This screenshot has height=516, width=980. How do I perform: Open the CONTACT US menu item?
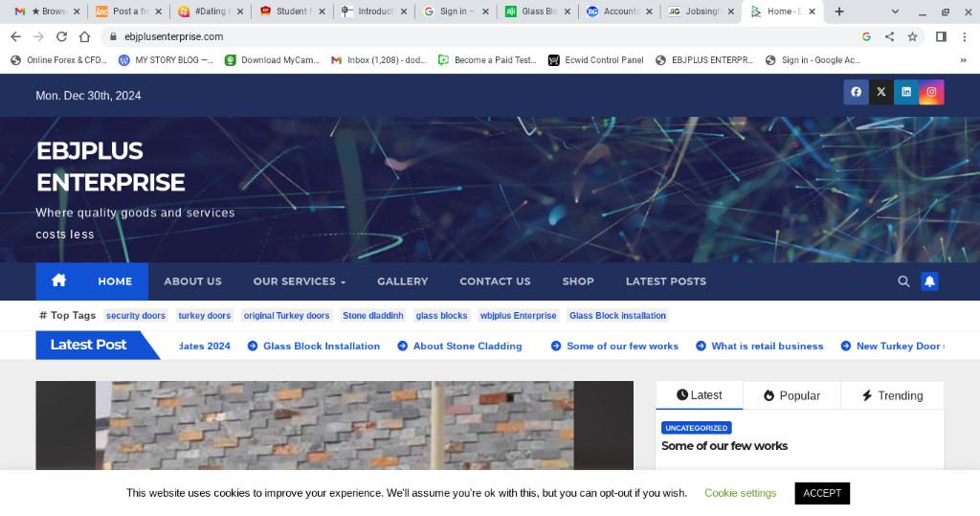(x=495, y=281)
